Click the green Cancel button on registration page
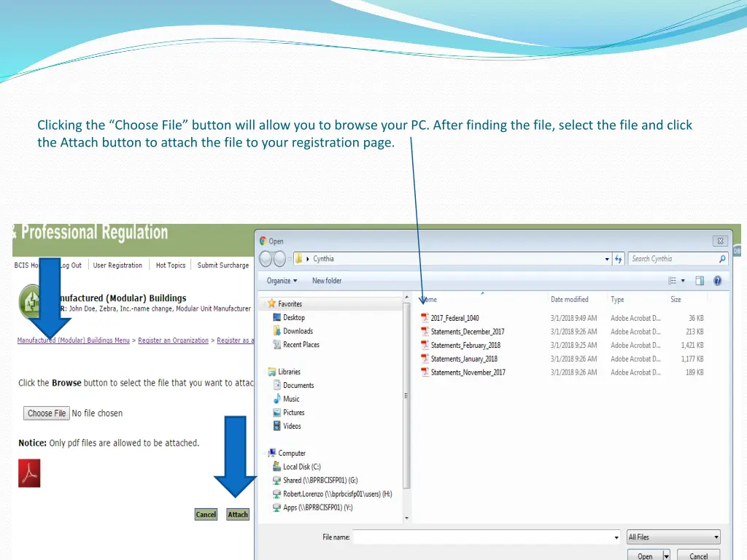The image size is (747, 560). tap(206, 514)
